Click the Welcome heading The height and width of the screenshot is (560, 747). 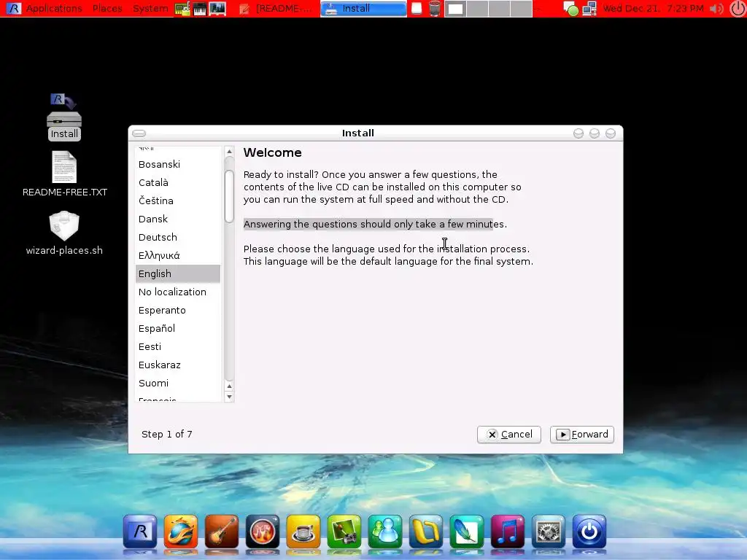(273, 153)
